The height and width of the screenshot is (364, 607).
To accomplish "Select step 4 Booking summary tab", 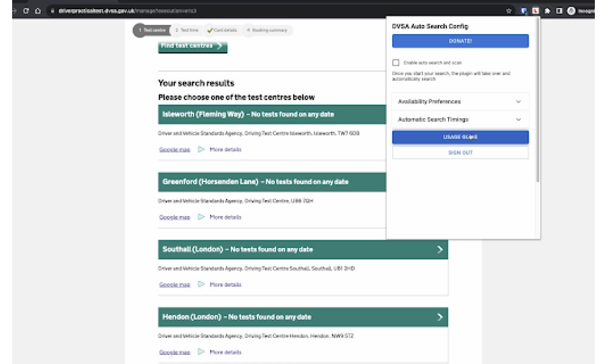I will pos(267,30).
